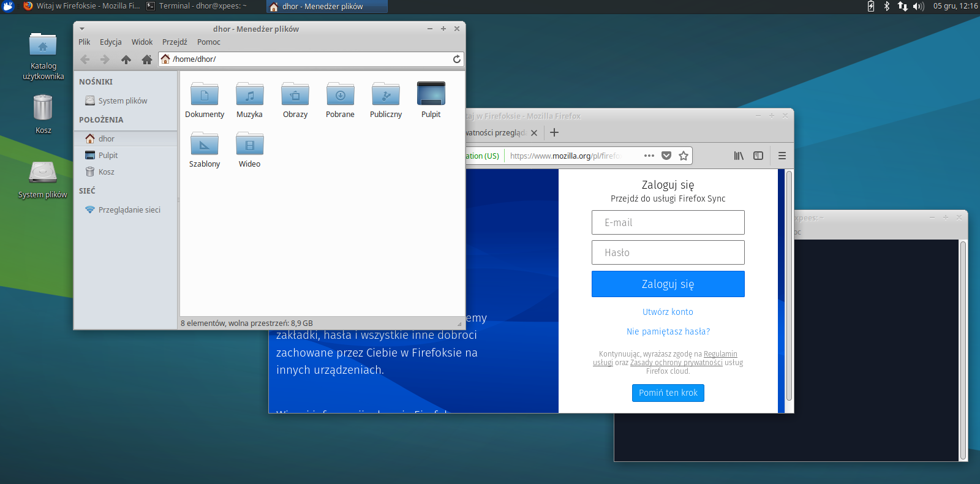Click the Firefox page vertical scrollbar

789,285
